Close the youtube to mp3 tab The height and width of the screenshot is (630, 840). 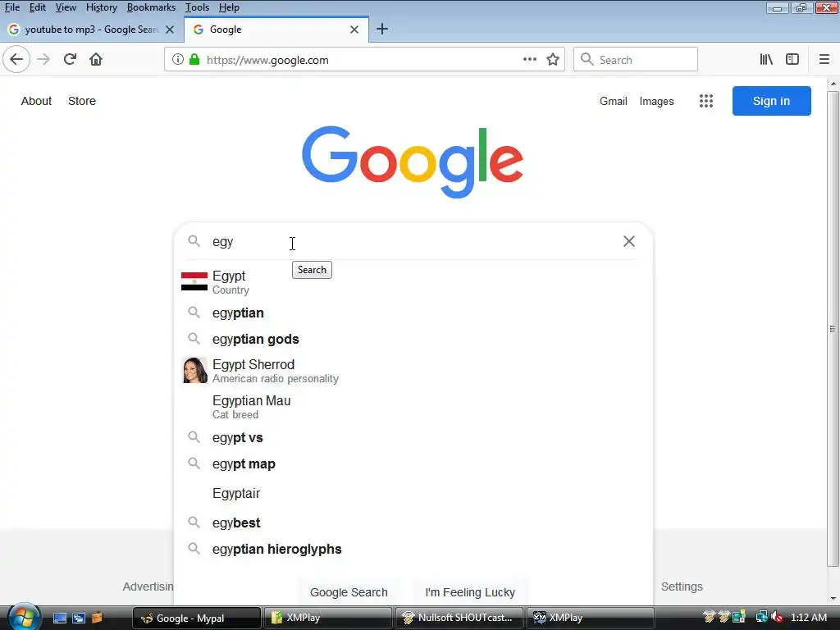(170, 30)
